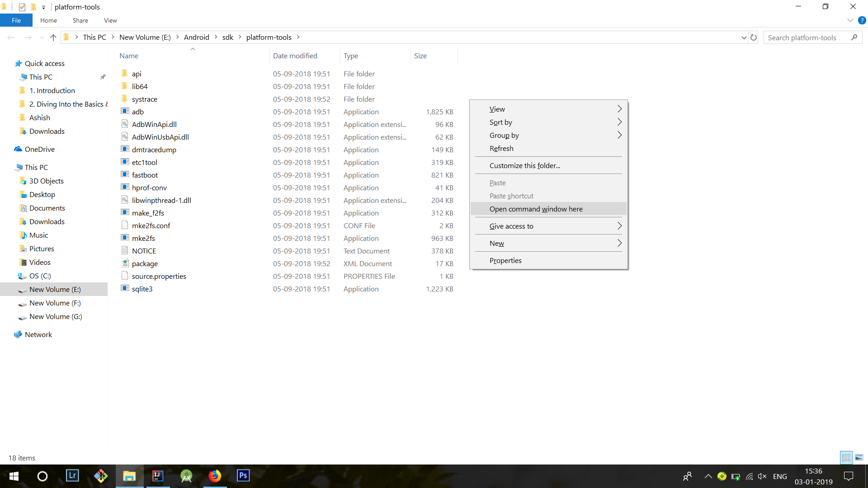Click the adb application icon
868x488 pixels.
point(125,111)
